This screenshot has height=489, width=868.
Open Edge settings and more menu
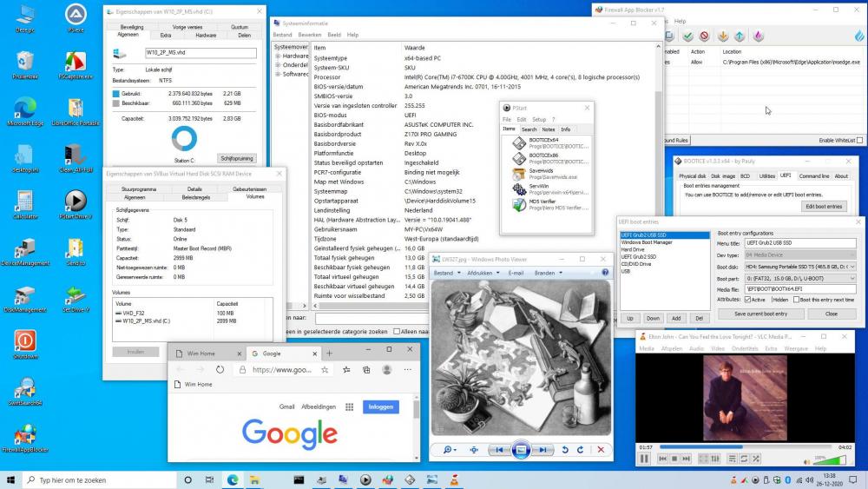coord(407,369)
